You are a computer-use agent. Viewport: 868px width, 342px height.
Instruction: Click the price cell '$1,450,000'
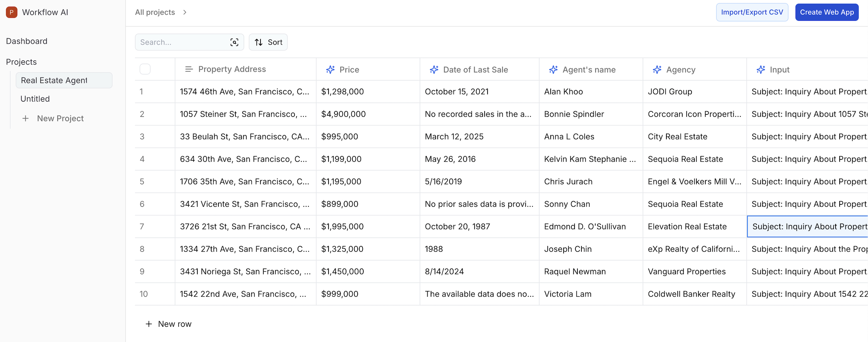(x=368, y=272)
